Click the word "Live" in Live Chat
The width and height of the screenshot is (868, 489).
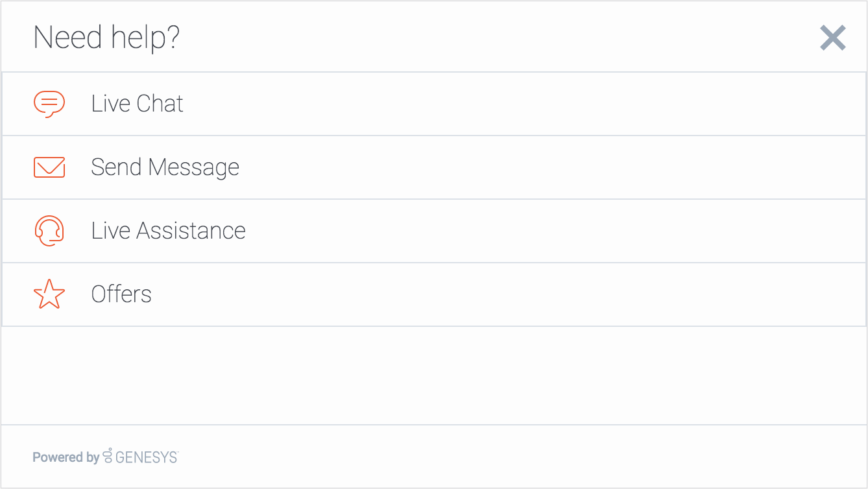tap(110, 104)
